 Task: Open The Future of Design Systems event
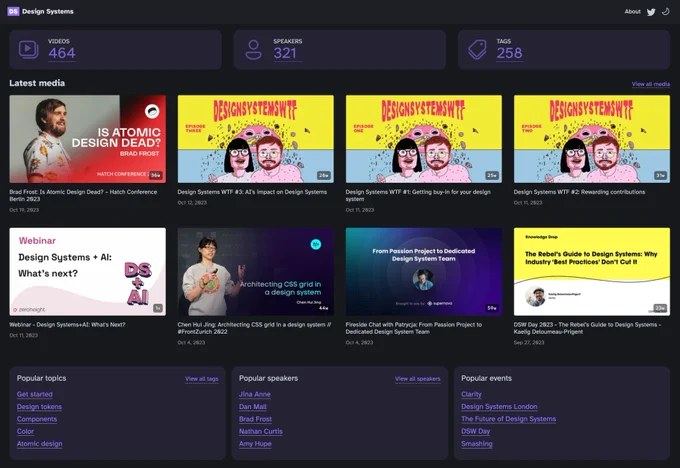pyautogui.click(x=509, y=419)
